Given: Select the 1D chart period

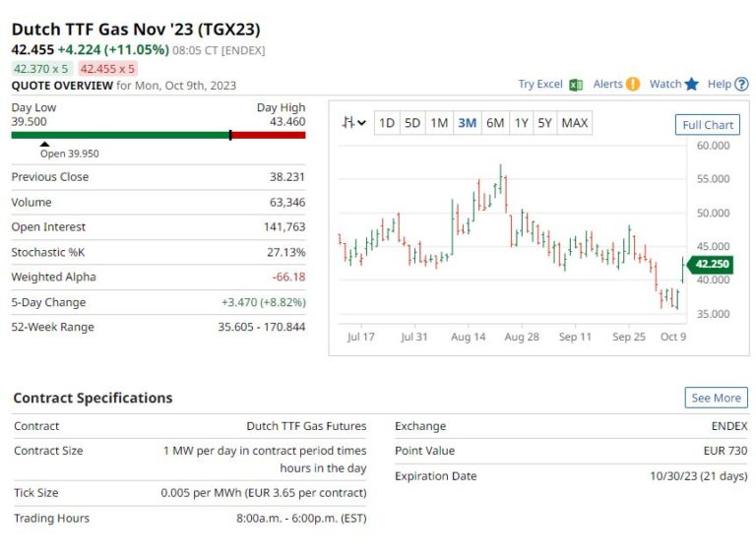Looking at the screenshot, I should click(387, 123).
